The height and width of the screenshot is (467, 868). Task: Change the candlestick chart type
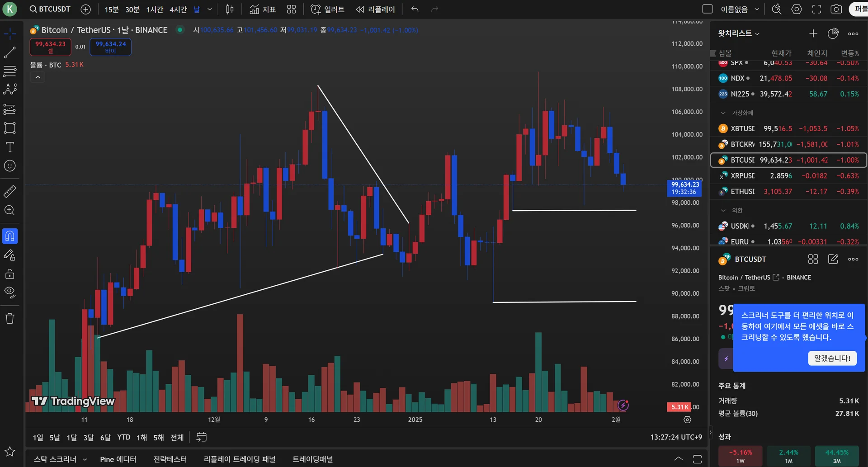(x=230, y=9)
